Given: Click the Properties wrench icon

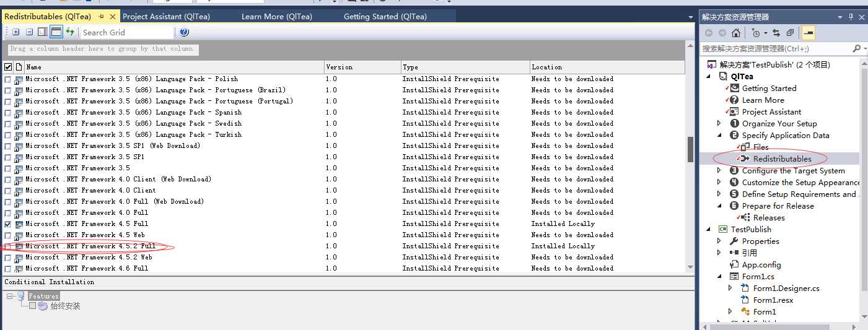Looking at the screenshot, I should tap(735, 241).
